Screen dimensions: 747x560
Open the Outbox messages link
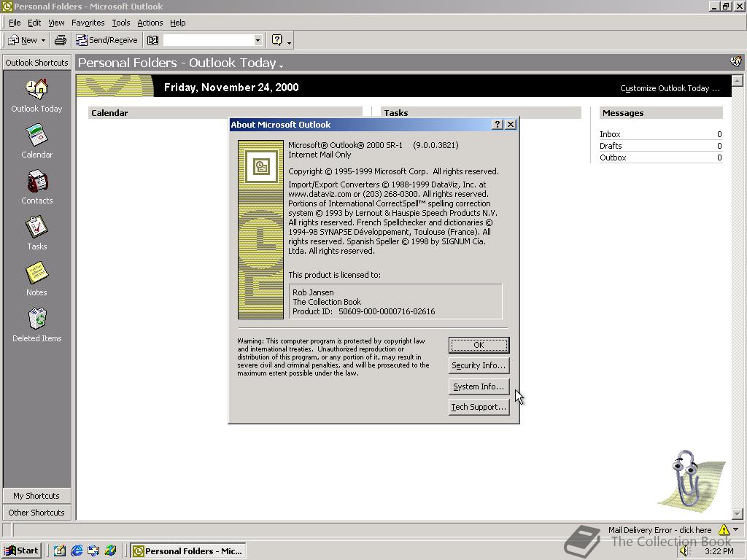tap(613, 157)
